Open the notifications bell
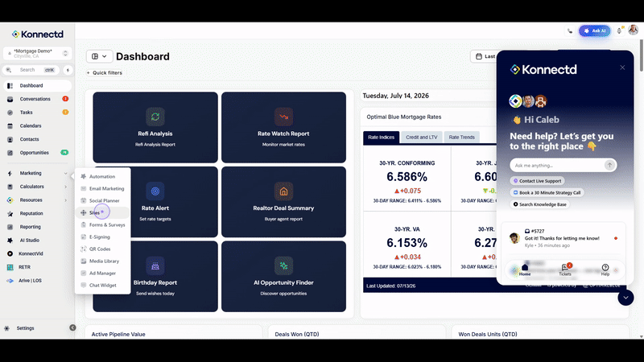This screenshot has width=644, height=362. (619, 31)
